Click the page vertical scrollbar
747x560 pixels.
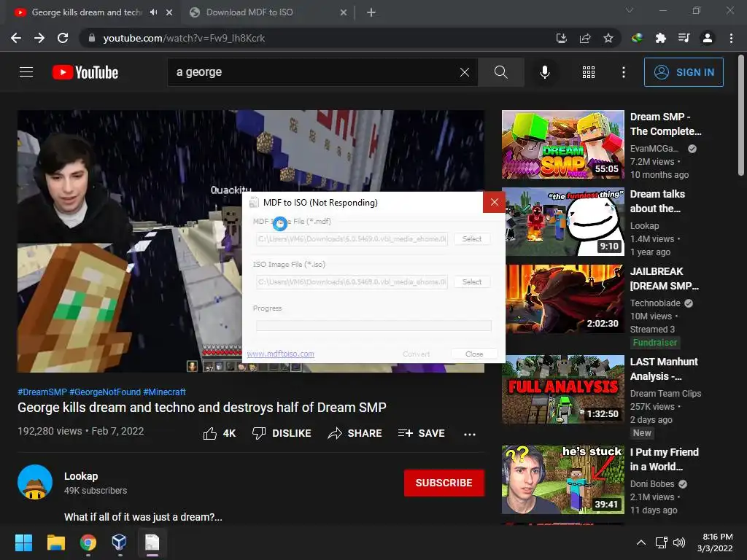click(x=741, y=115)
